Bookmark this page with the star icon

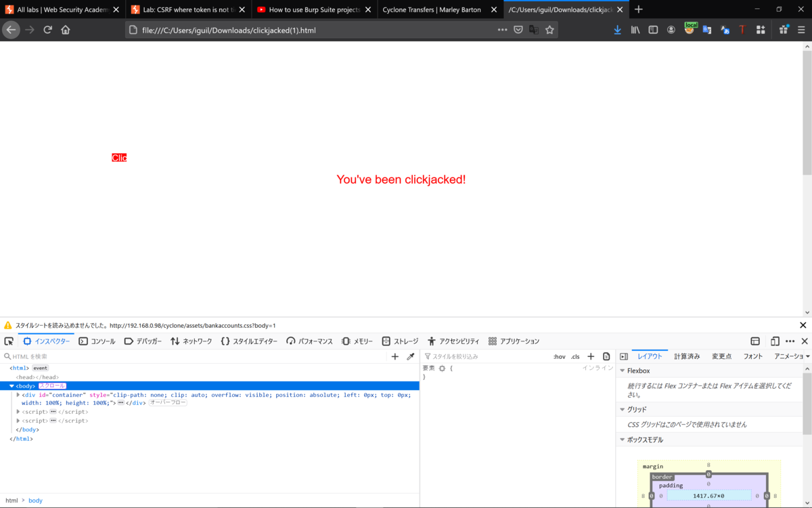coord(549,30)
